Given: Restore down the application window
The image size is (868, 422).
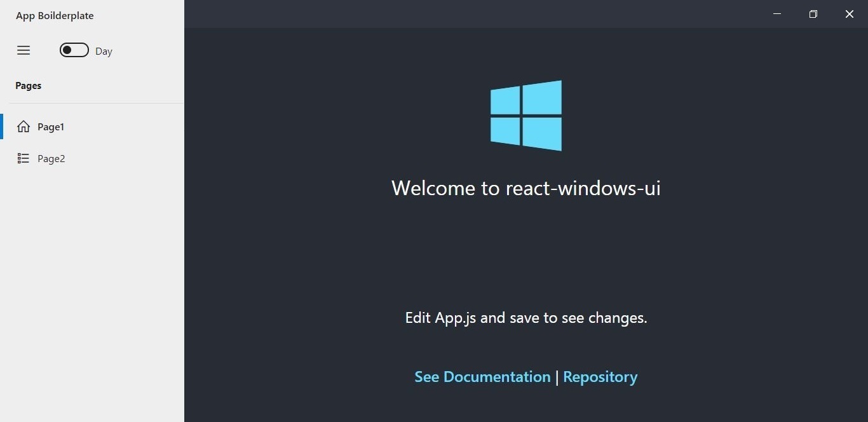Looking at the screenshot, I should coord(813,14).
